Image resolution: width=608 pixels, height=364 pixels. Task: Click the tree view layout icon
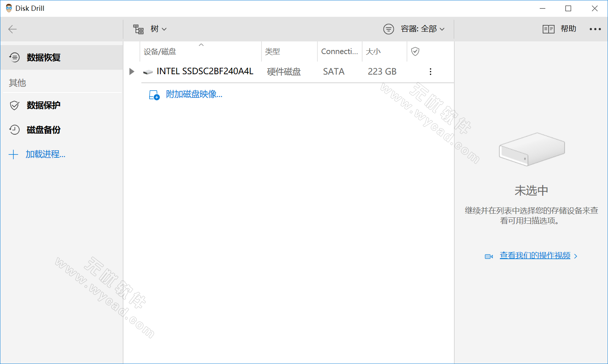pos(138,29)
